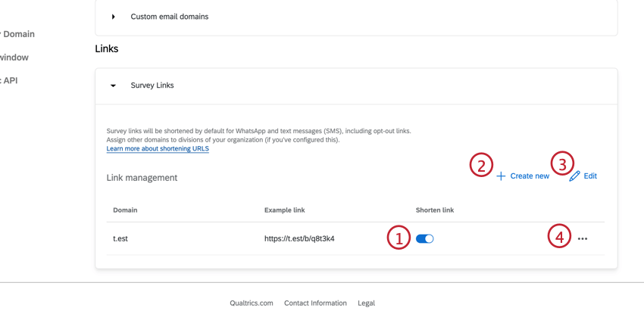Click the Create new link button
The height and width of the screenshot is (317, 644).
530,176
